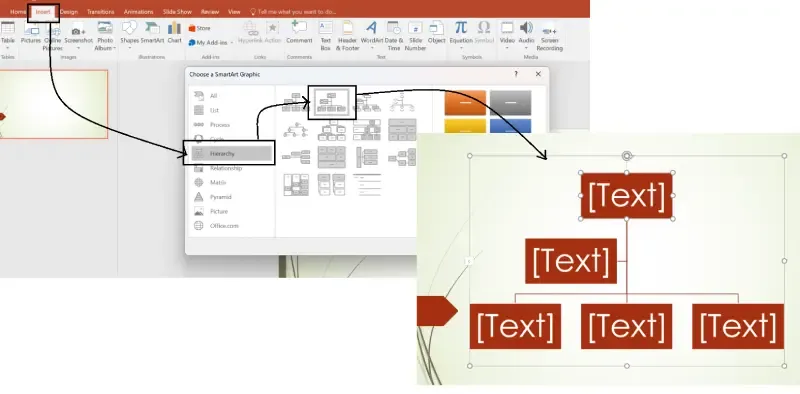The image size is (800, 394).
Task: Click the orange block in SmartArt preview
Action: pyautogui.click(x=465, y=103)
